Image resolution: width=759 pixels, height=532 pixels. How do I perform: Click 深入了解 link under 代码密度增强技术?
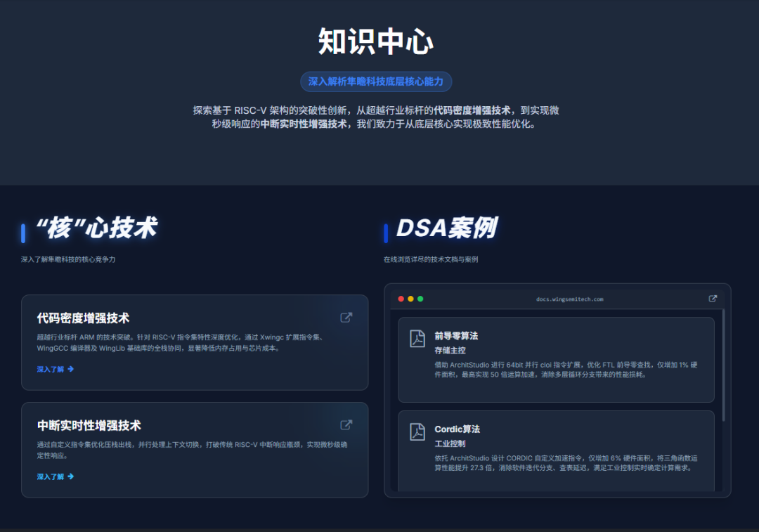(56, 370)
